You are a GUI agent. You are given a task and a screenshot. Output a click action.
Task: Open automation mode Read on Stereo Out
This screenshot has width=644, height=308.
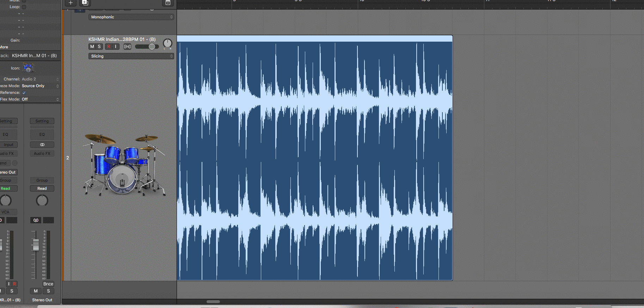(x=42, y=188)
